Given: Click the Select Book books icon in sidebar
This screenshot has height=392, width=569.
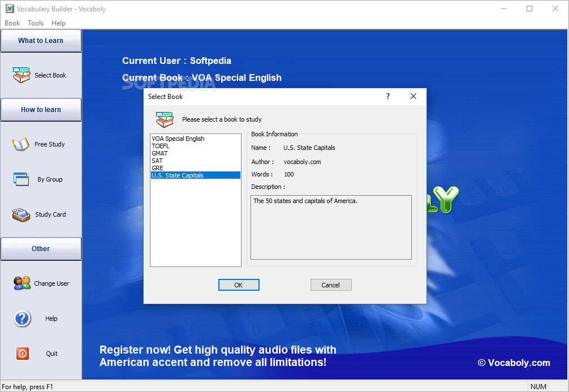Looking at the screenshot, I should coord(21,75).
